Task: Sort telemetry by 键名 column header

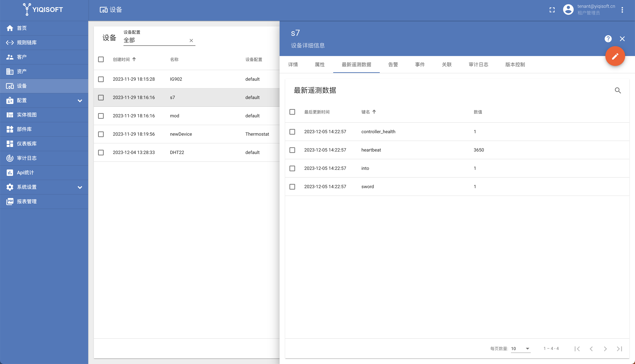Action: (x=365, y=112)
